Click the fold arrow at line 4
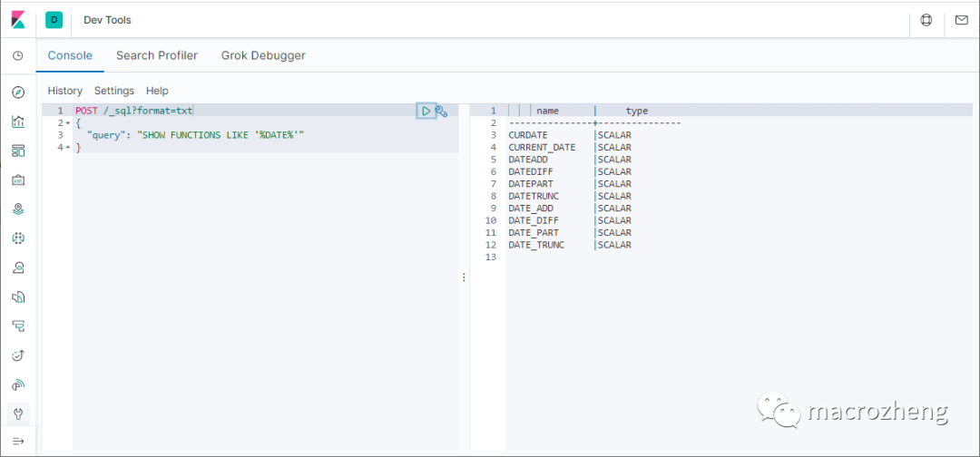 pyautogui.click(x=66, y=147)
